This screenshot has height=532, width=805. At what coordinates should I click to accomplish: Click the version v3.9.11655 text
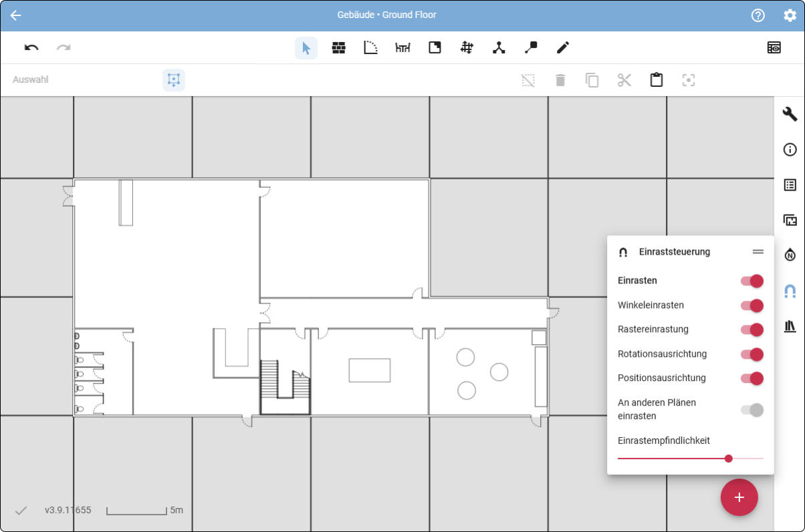[x=68, y=510]
